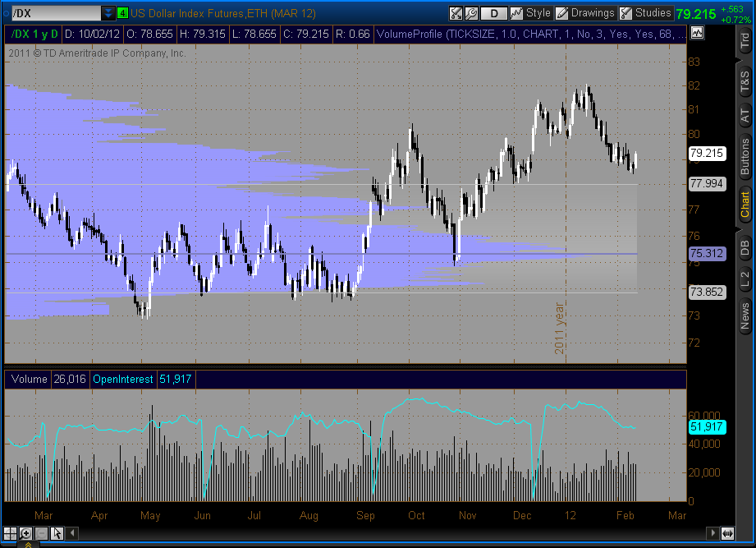The image size is (756, 548).
Task: Expand the /DX symbol dropdown arrow
Action: [x=109, y=13]
